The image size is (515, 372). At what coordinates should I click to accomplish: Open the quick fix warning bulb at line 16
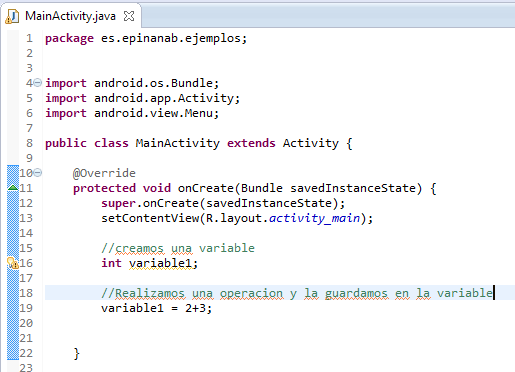click(x=13, y=263)
